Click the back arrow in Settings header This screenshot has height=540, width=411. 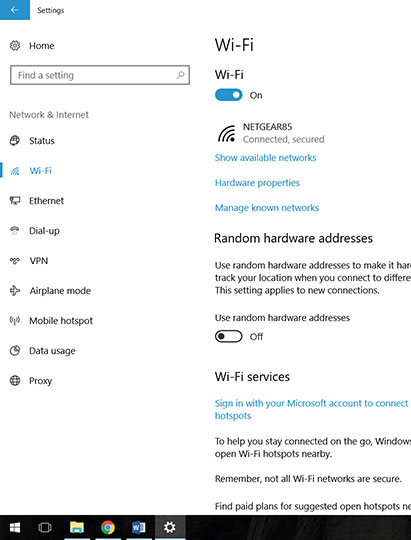pos(14,10)
